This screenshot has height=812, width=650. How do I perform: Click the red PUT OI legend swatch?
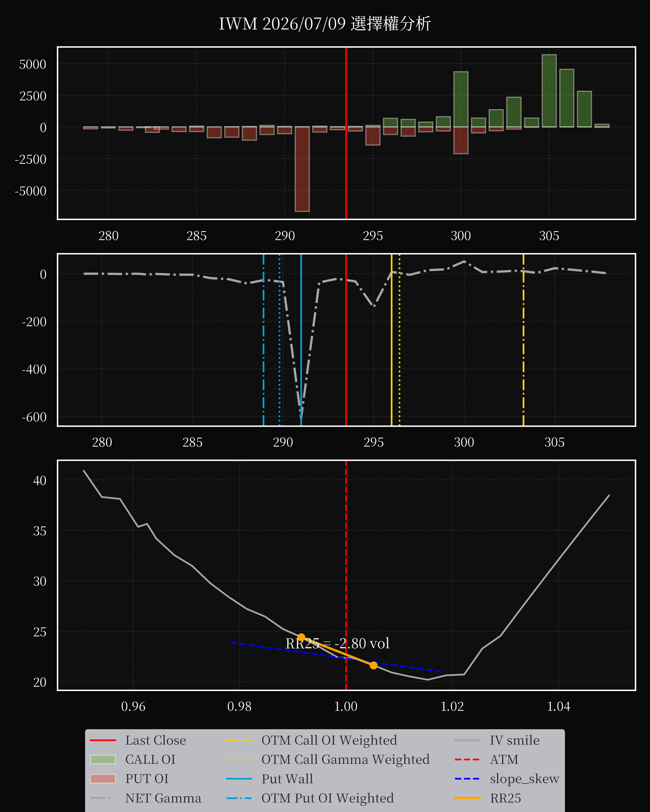[x=103, y=779]
